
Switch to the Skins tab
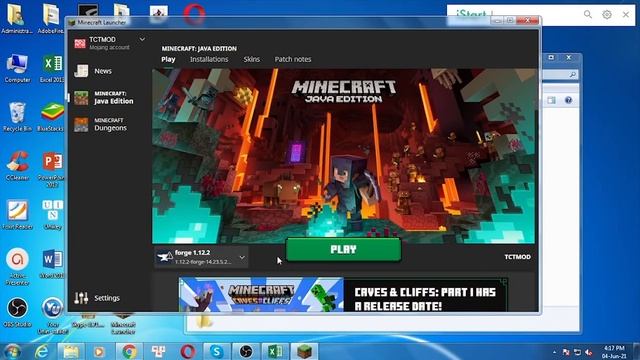(251, 60)
